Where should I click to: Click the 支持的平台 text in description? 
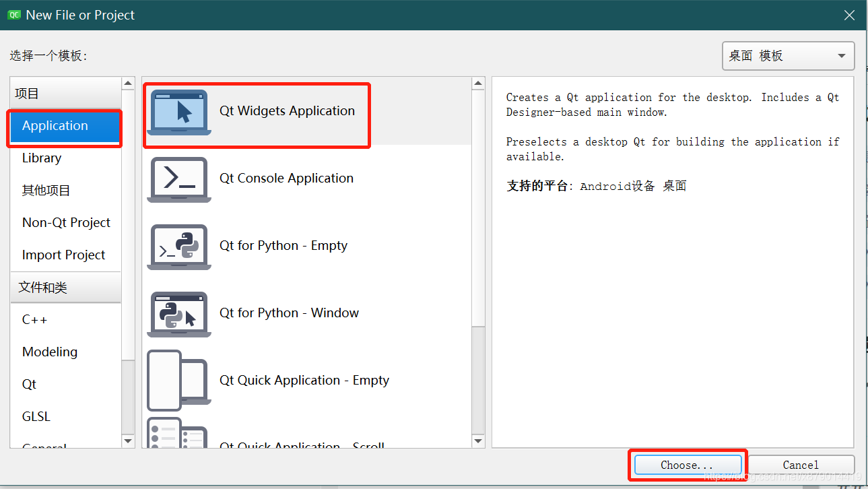537,186
